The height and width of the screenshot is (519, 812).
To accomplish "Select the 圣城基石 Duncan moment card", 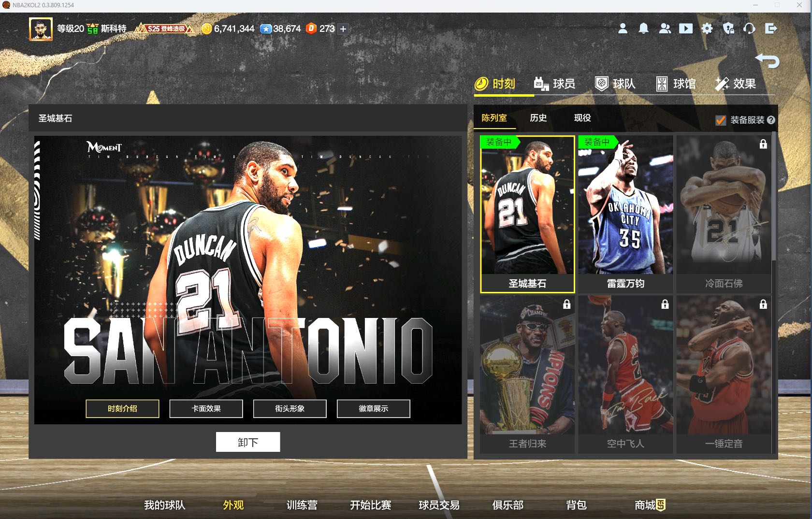I will [527, 214].
